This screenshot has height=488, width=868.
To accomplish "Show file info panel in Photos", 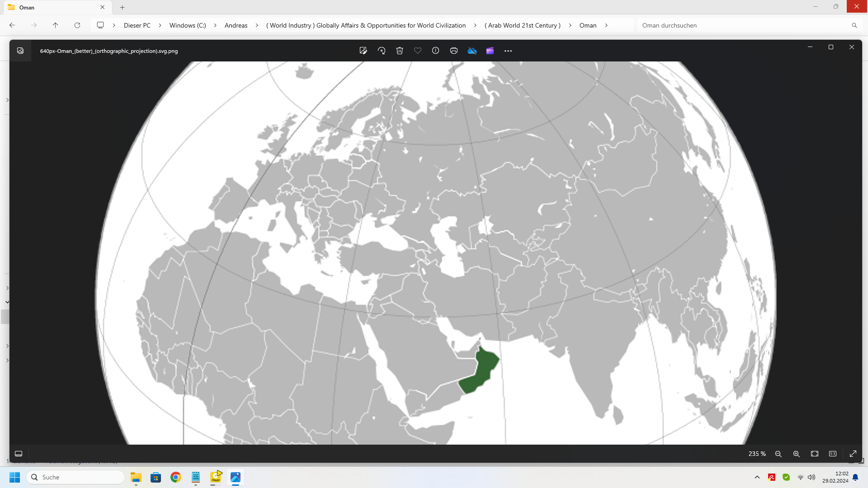I will point(436,51).
